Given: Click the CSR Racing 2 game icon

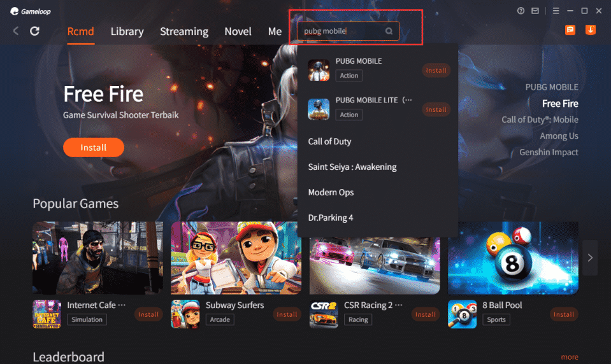Looking at the screenshot, I should click(x=324, y=314).
